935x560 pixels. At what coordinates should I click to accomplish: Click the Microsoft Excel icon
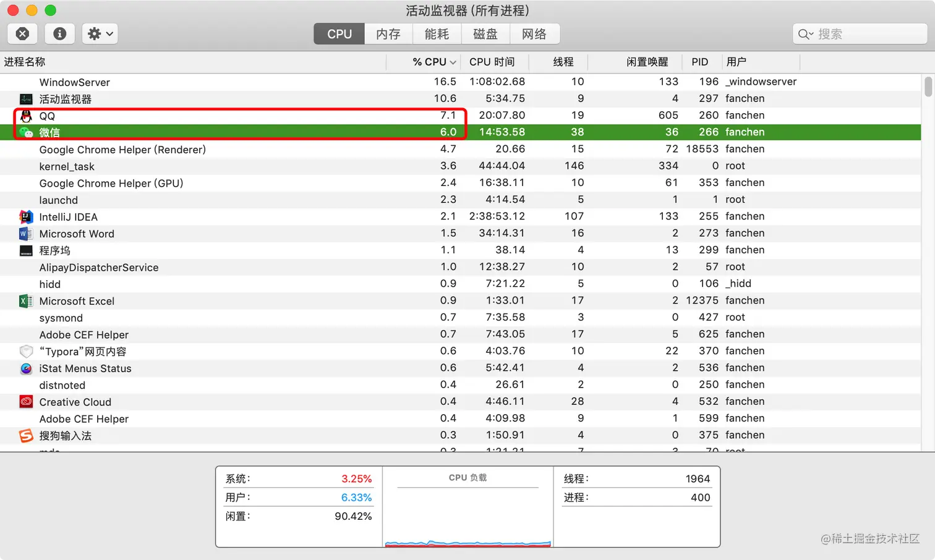point(26,301)
